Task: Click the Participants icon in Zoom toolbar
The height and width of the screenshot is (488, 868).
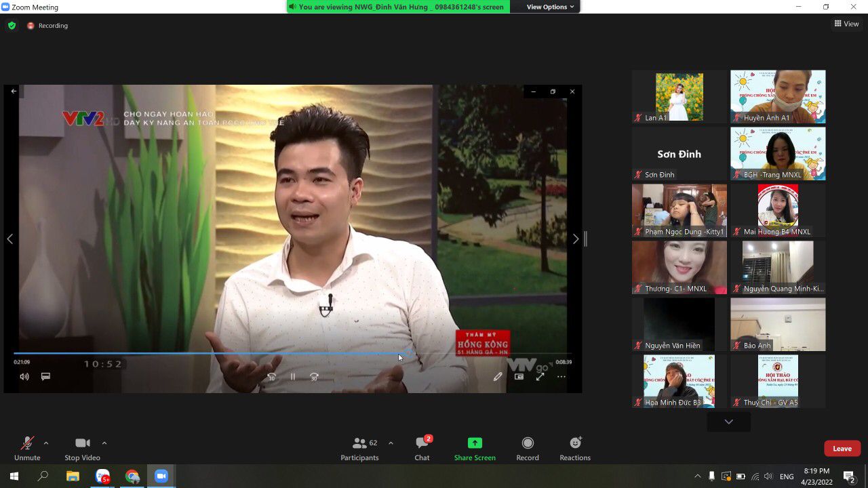Action: click(x=360, y=443)
